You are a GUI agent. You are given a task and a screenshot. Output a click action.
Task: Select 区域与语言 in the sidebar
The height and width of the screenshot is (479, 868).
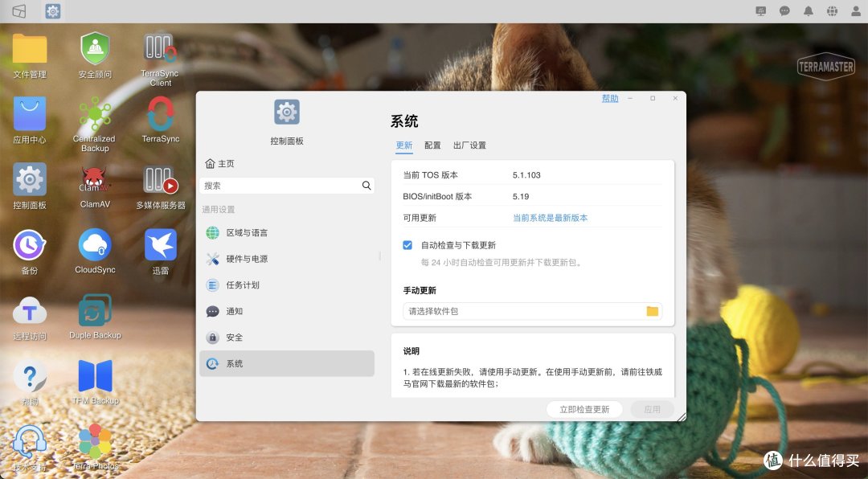coord(287,232)
